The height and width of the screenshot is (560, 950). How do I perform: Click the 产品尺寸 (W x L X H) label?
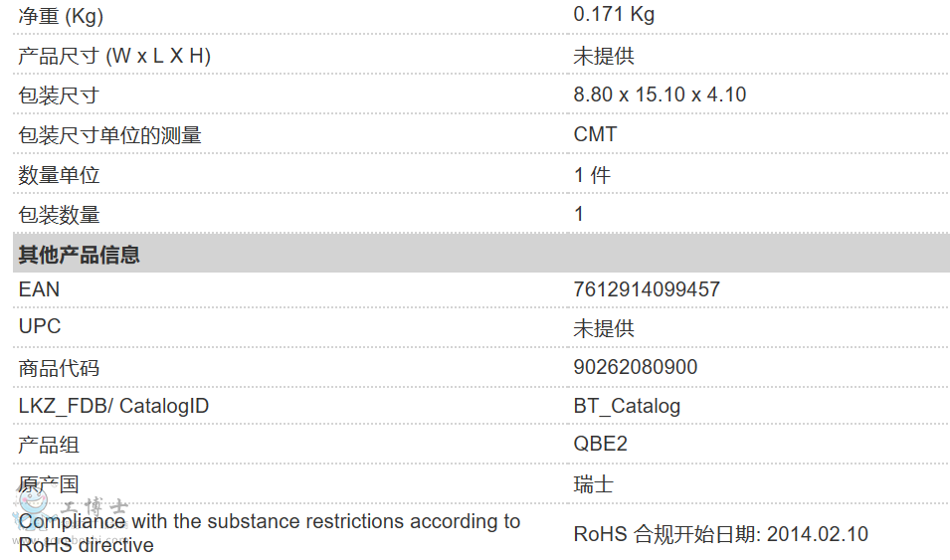[114, 56]
